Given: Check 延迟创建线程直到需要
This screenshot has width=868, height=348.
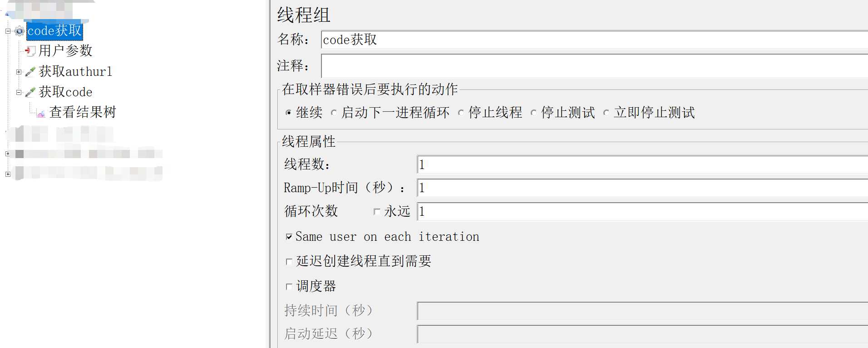Looking at the screenshot, I should click(x=289, y=261).
